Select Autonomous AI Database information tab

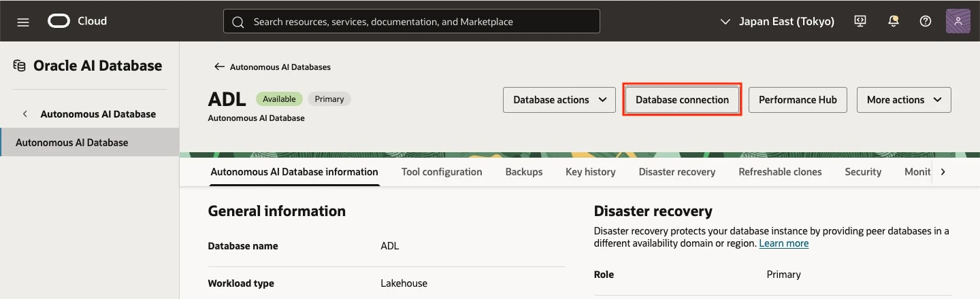click(294, 172)
